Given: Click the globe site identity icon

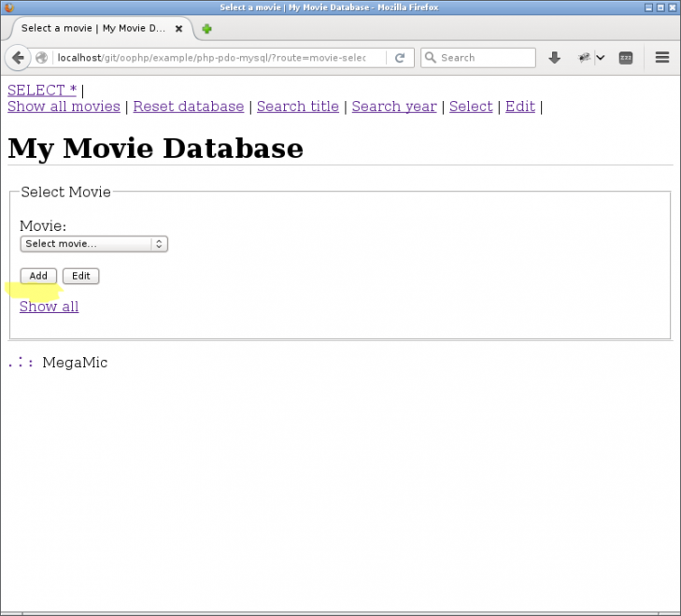Looking at the screenshot, I should (42, 58).
